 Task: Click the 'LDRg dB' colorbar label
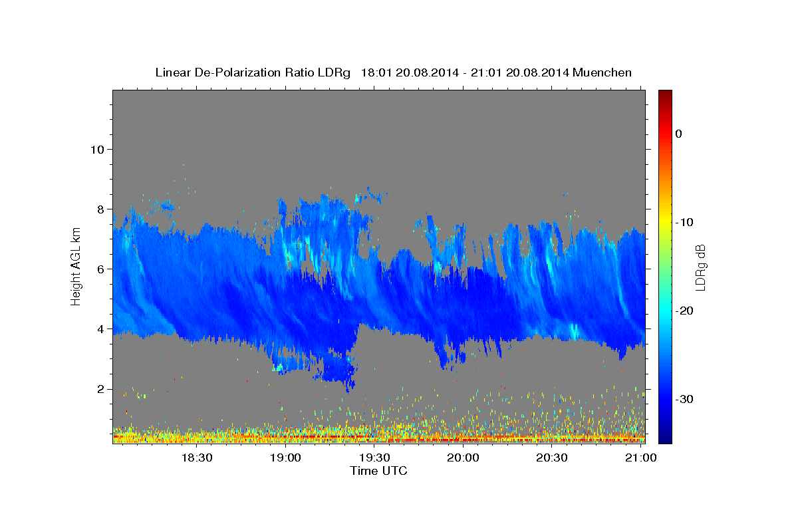(x=700, y=268)
